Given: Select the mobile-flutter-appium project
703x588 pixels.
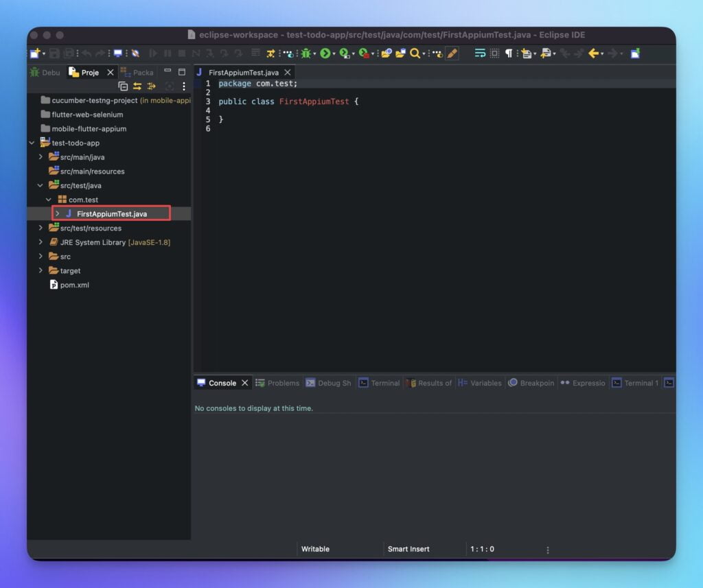Looking at the screenshot, I should pos(84,128).
